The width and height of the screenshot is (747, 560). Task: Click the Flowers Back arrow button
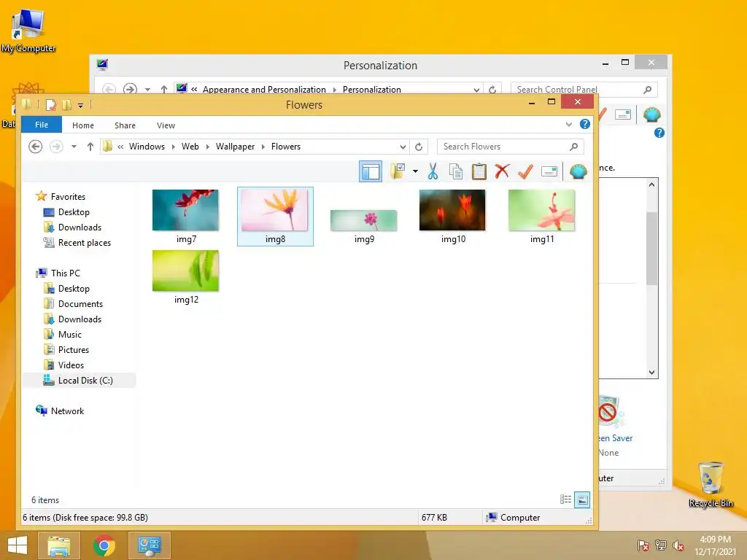(x=35, y=147)
